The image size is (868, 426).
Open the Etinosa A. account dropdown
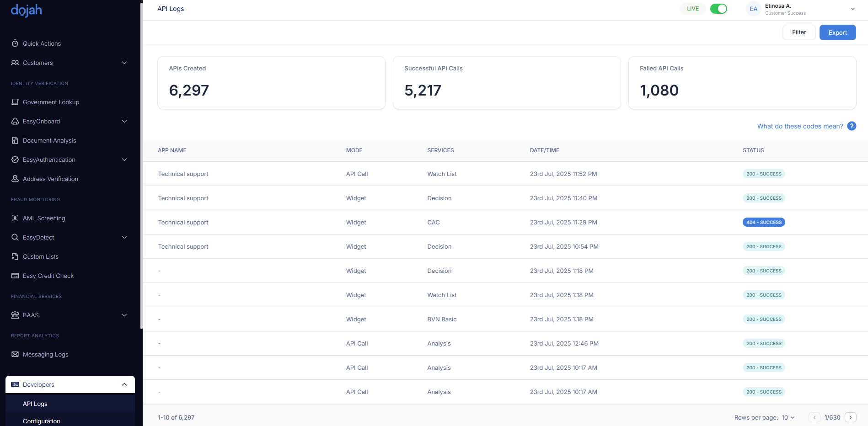(852, 9)
